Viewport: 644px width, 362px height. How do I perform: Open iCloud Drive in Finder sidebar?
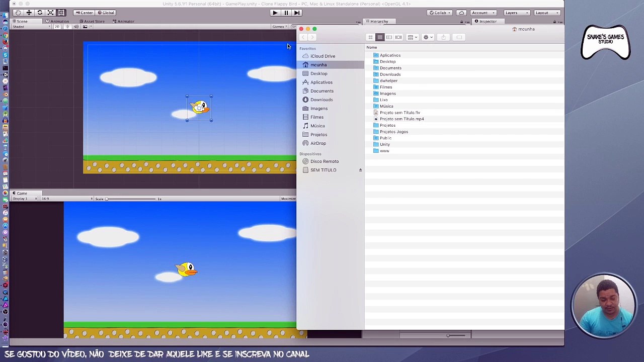[331, 56]
